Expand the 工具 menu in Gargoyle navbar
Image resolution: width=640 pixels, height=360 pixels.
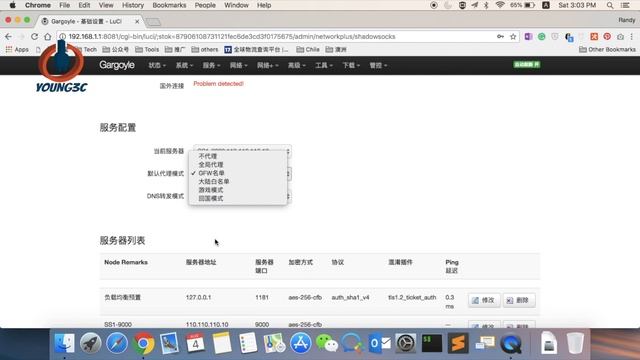(x=324, y=65)
